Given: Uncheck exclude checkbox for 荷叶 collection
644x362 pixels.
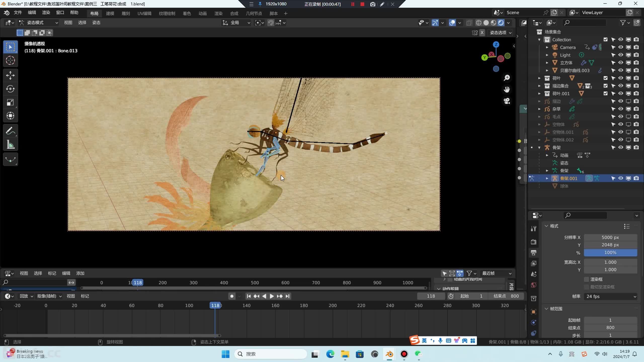Looking at the screenshot, I should (x=605, y=78).
